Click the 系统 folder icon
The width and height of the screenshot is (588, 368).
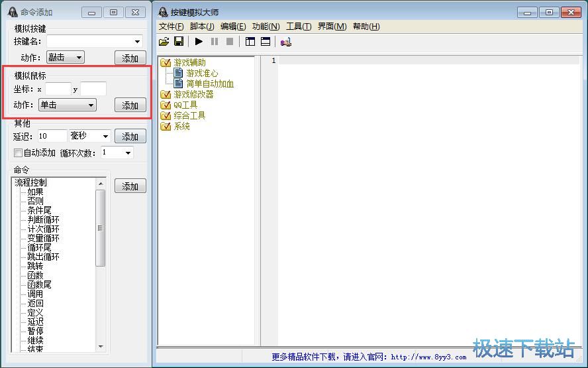tap(166, 127)
